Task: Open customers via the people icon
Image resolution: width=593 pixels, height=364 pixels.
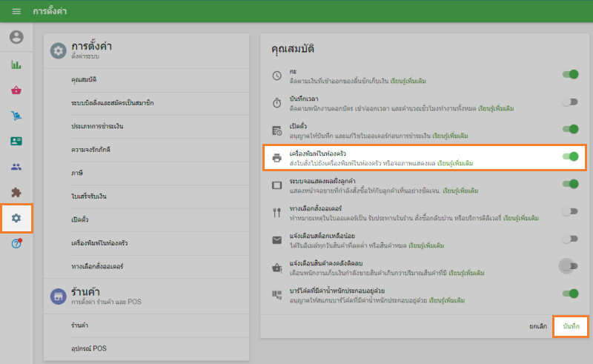Action: [16, 167]
